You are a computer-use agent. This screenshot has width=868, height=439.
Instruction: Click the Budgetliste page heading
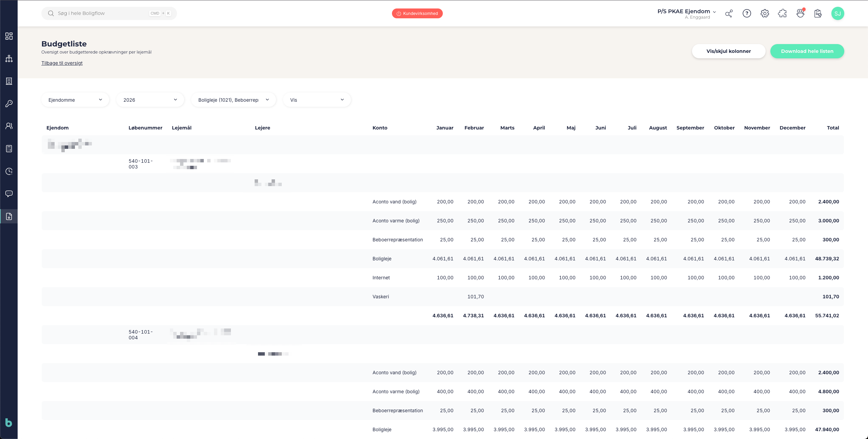[x=64, y=44]
